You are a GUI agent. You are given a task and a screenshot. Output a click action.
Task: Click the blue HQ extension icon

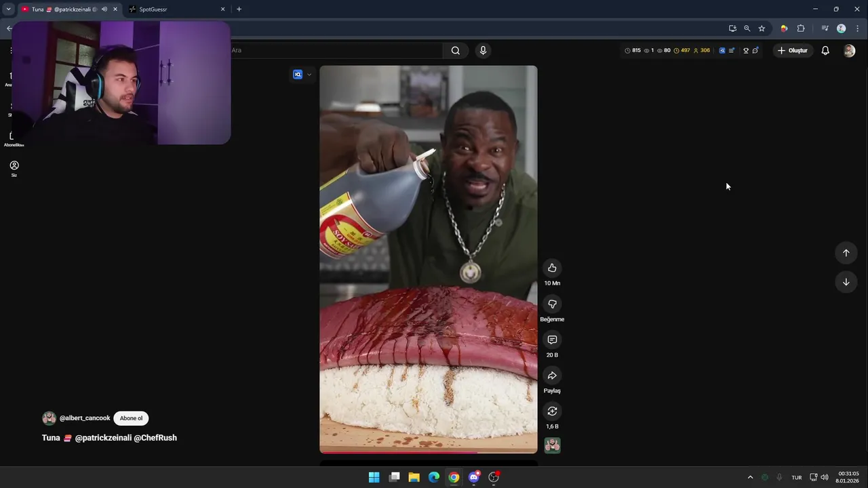tap(298, 75)
